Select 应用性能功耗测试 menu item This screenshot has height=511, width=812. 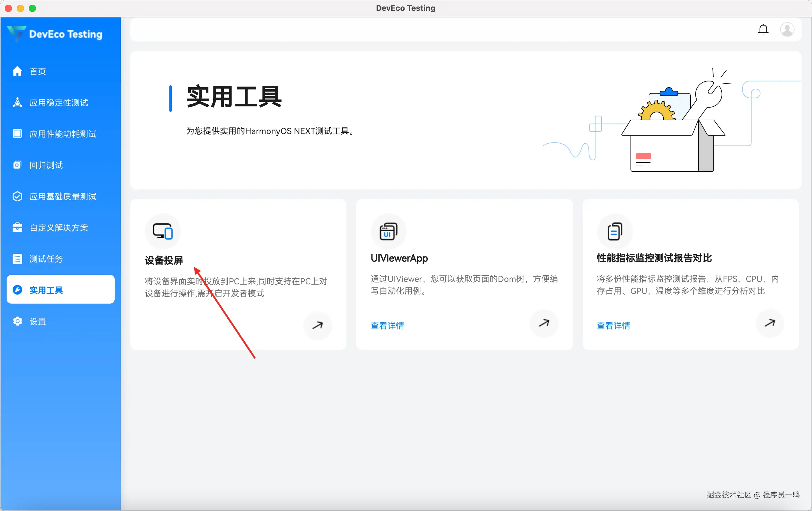[x=63, y=134]
